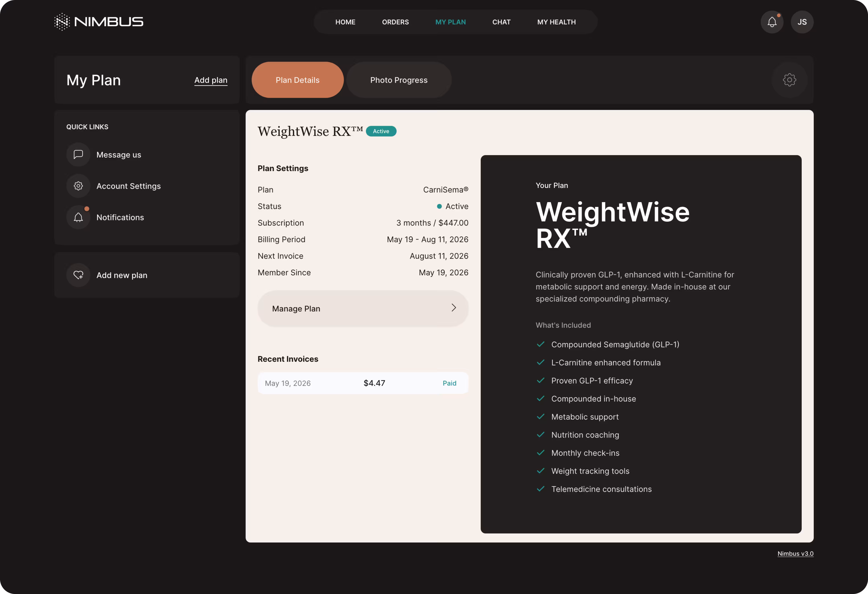Viewport: 868px width, 594px height.
Task: Open the Manage Plan button
Action: click(x=363, y=308)
